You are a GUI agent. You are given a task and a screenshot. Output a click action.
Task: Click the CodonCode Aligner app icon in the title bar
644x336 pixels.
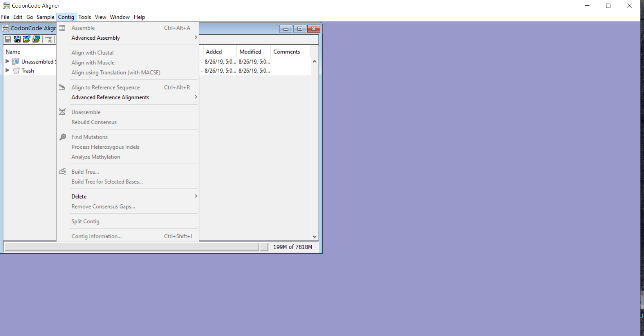[x=7, y=6]
